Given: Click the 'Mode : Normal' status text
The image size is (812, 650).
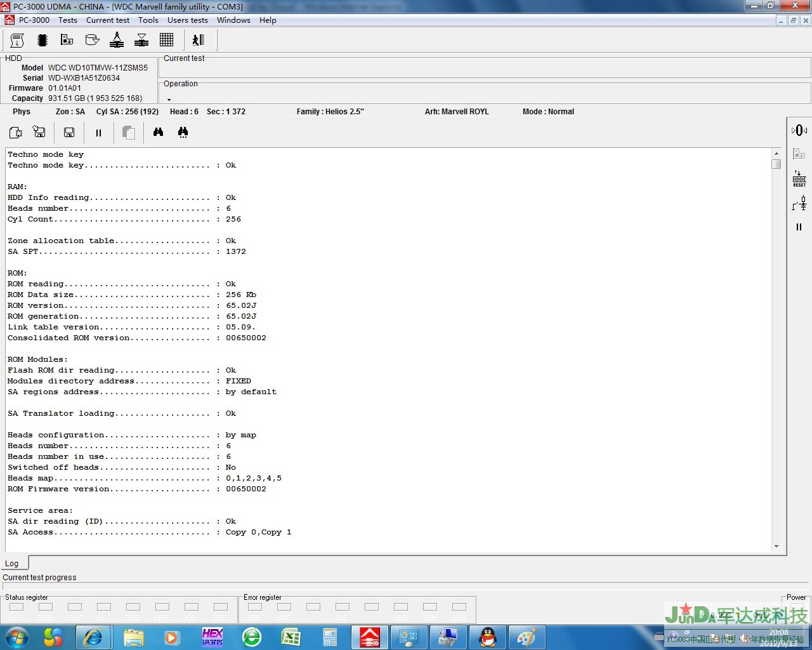Looking at the screenshot, I should tap(548, 112).
